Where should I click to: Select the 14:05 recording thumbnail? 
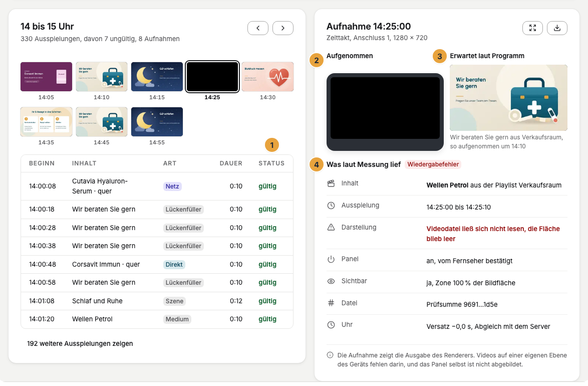[46, 77]
